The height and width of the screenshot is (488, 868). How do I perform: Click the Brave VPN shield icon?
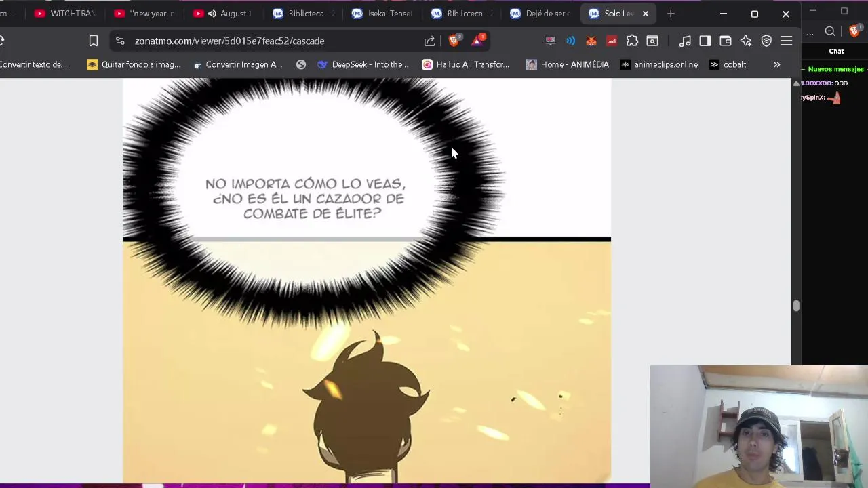766,41
